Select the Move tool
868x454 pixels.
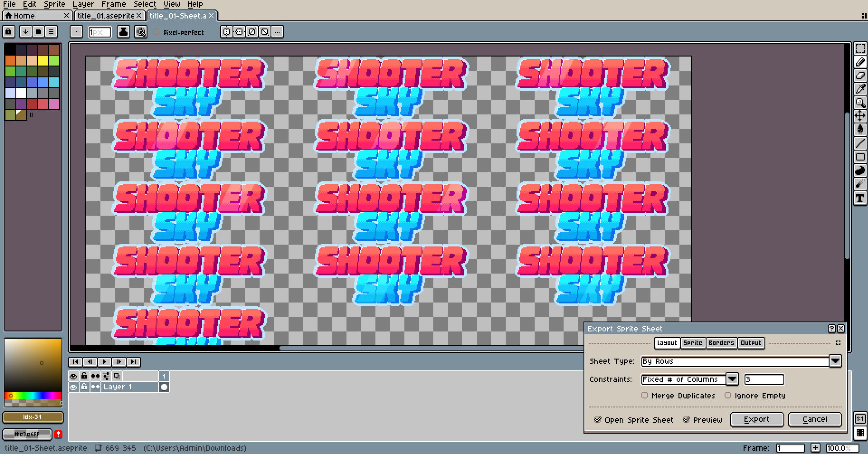(860, 116)
